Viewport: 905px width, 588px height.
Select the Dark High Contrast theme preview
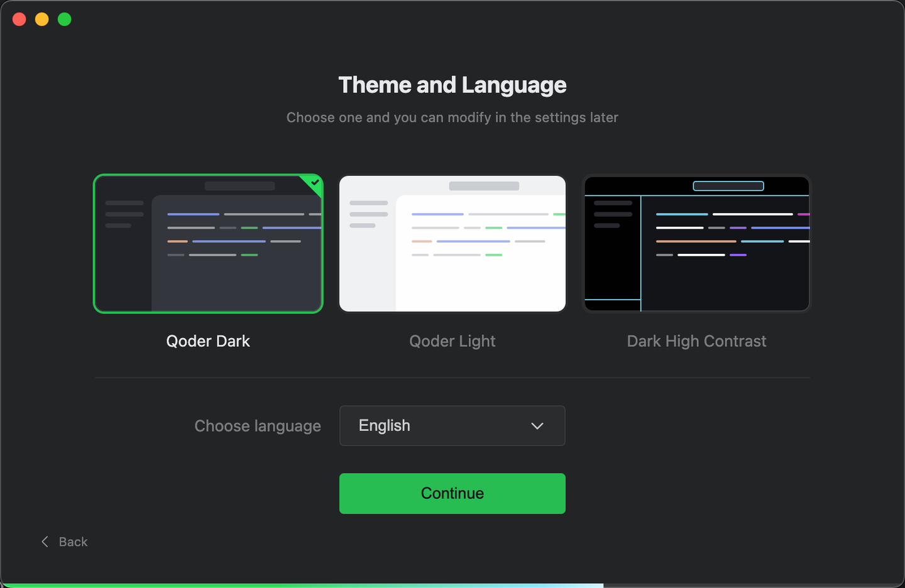pos(697,244)
